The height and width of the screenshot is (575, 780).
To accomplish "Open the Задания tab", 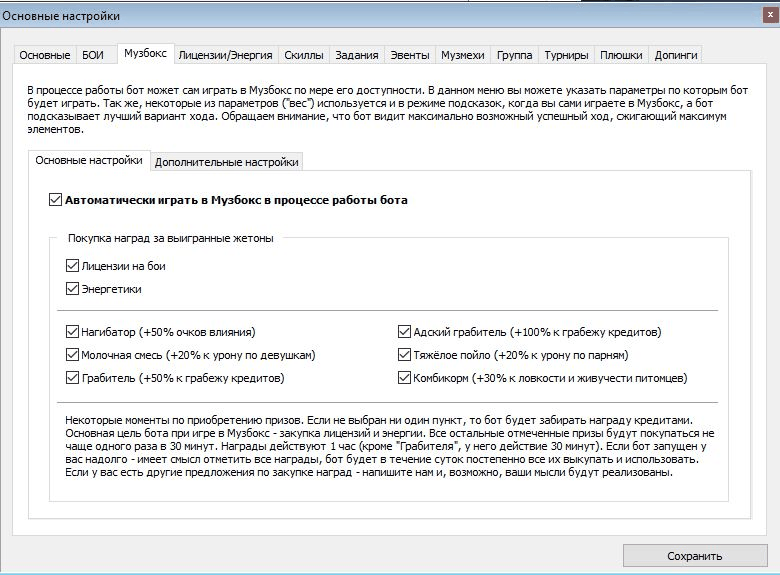I will coord(357,55).
